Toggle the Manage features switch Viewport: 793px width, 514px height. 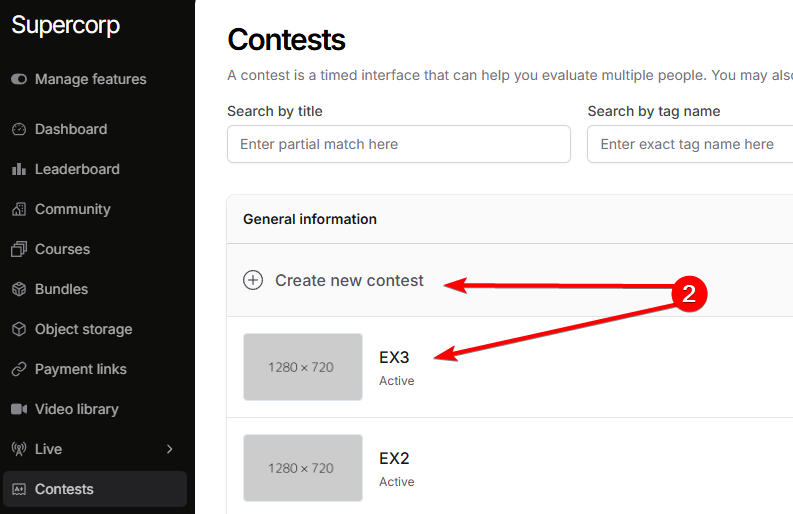click(x=19, y=79)
